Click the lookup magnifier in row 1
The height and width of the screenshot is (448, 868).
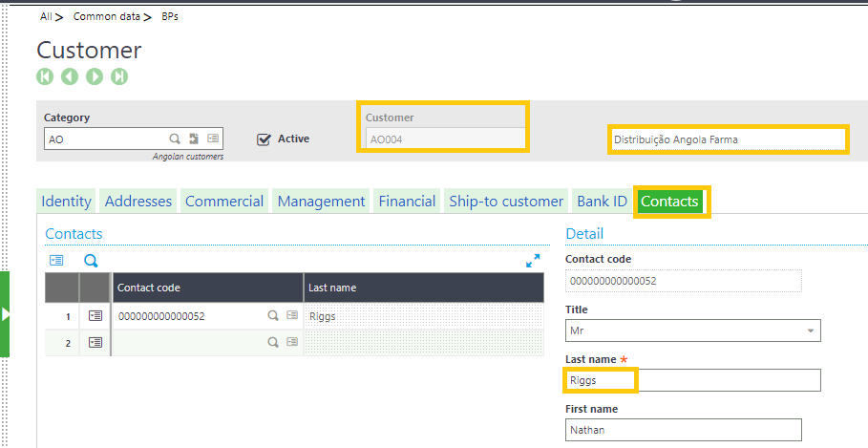tap(273, 315)
